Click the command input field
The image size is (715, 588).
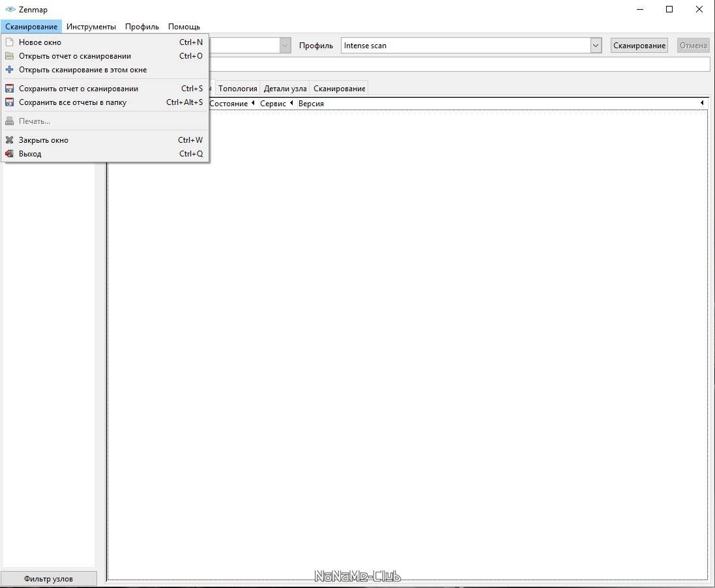[x=460, y=65]
